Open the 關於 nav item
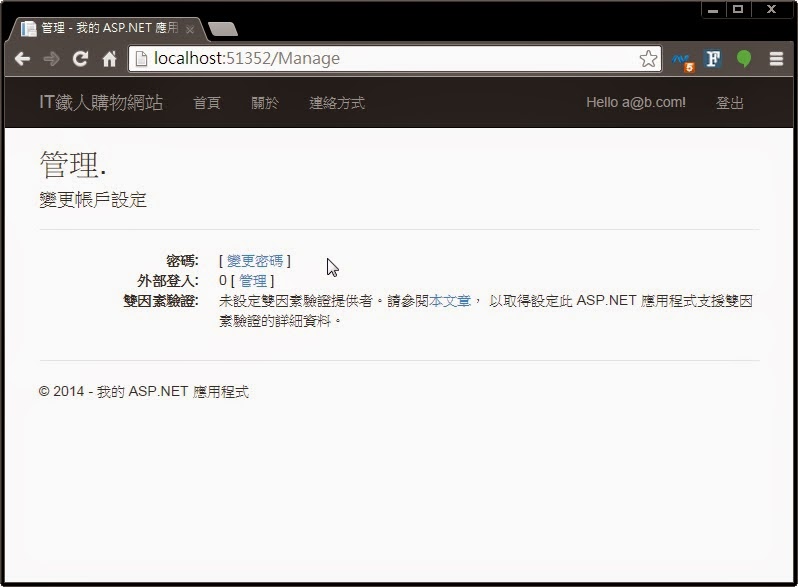The width and height of the screenshot is (798, 587). [265, 103]
